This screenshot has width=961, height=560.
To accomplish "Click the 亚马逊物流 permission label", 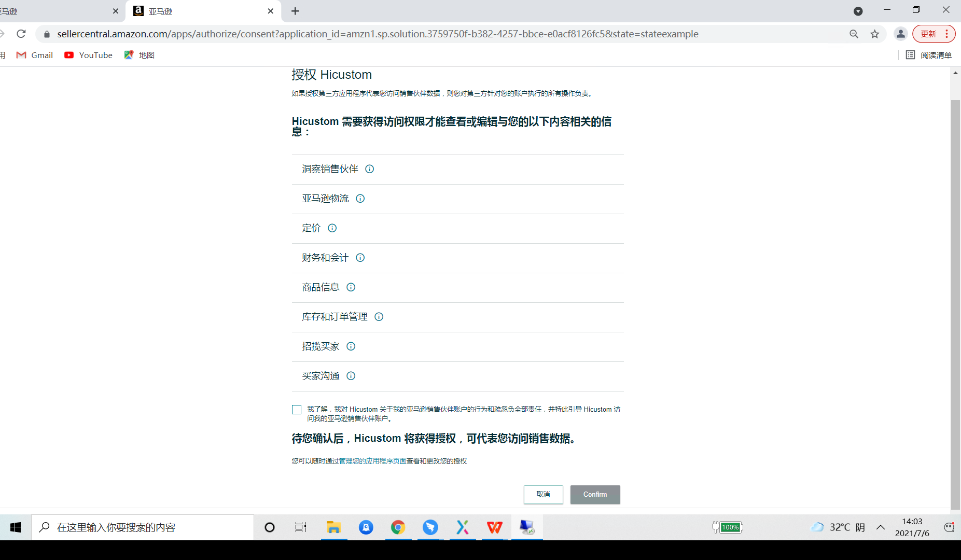I will click(x=326, y=199).
